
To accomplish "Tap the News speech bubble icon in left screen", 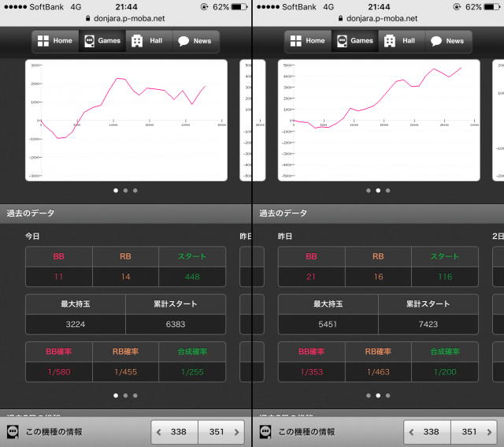I will [x=183, y=41].
